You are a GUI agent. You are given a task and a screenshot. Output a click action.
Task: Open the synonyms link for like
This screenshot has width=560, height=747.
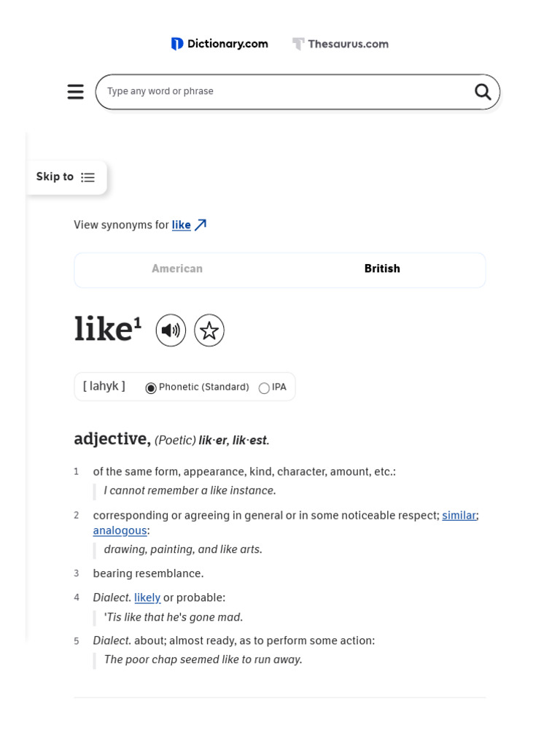(x=181, y=225)
